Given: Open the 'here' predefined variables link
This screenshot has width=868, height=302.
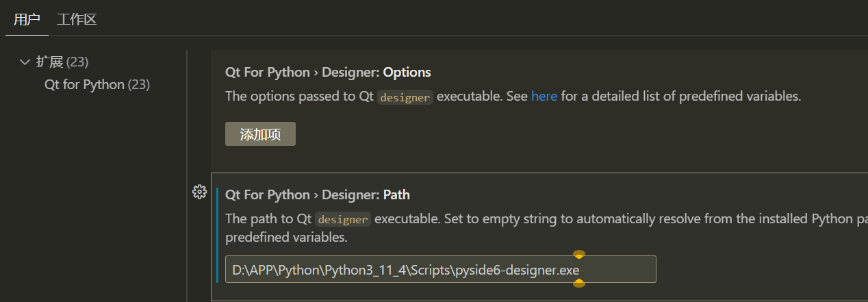Looking at the screenshot, I should [x=544, y=97].
